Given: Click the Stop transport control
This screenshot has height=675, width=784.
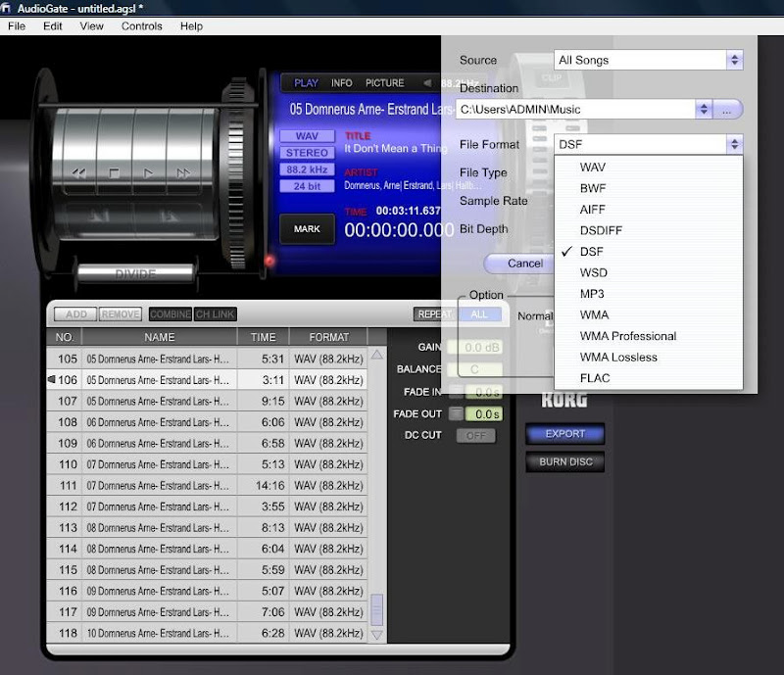Looking at the screenshot, I should [x=115, y=172].
